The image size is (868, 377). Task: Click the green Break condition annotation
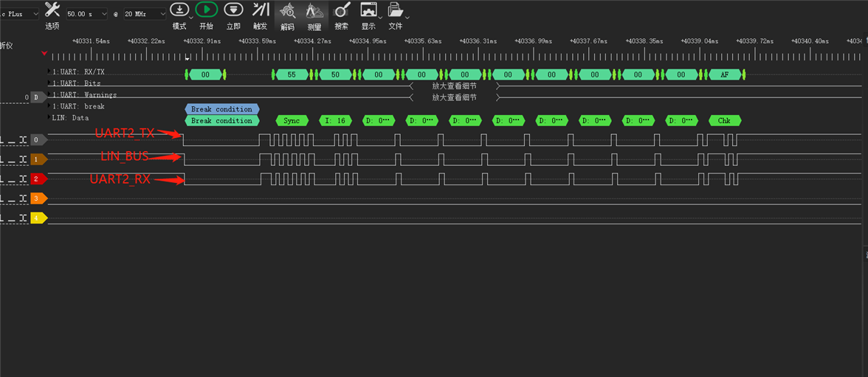tap(221, 121)
